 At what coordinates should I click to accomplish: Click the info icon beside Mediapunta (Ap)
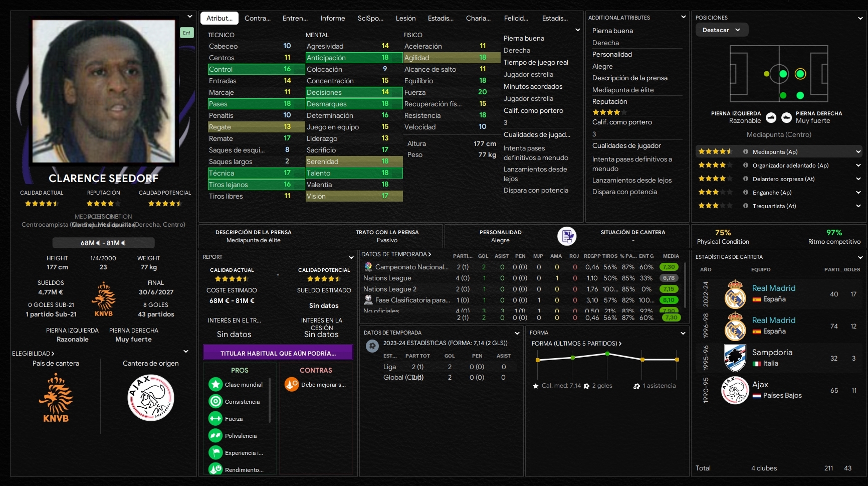(x=746, y=152)
